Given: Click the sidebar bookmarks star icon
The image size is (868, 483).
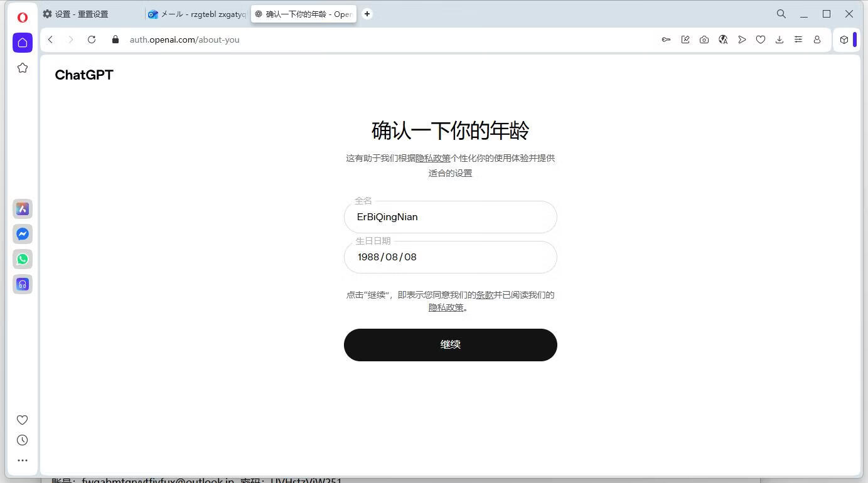Looking at the screenshot, I should 23,68.
